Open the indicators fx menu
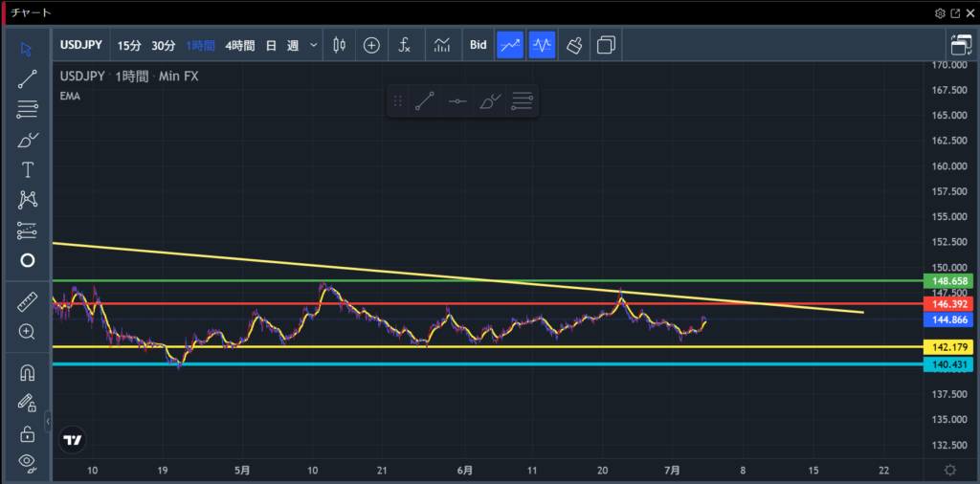The width and height of the screenshot is (980, 484). point(405,45)
